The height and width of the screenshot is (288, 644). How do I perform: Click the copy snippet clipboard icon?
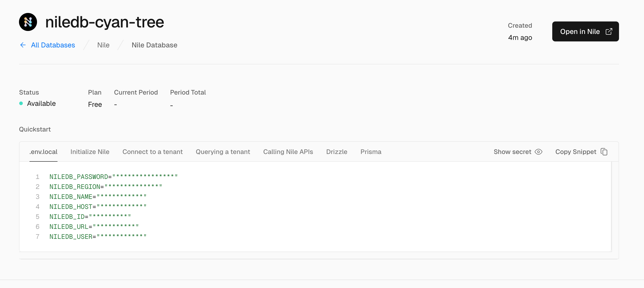(x=604, y=152)
